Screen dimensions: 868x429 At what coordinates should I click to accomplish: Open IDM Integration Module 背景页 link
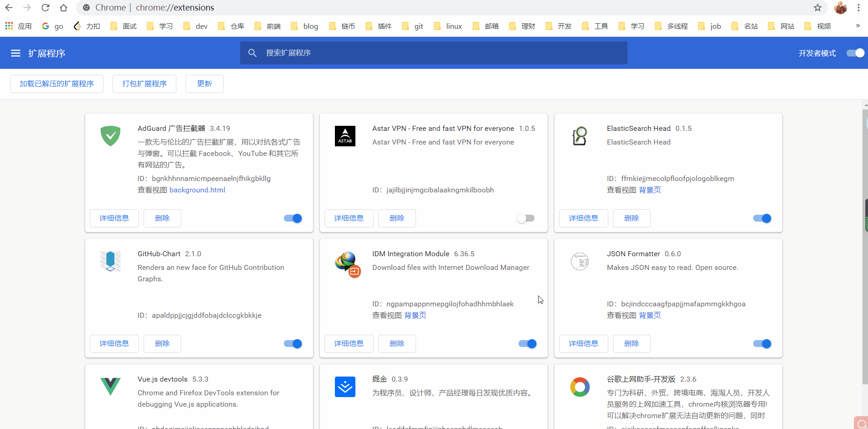415,315
